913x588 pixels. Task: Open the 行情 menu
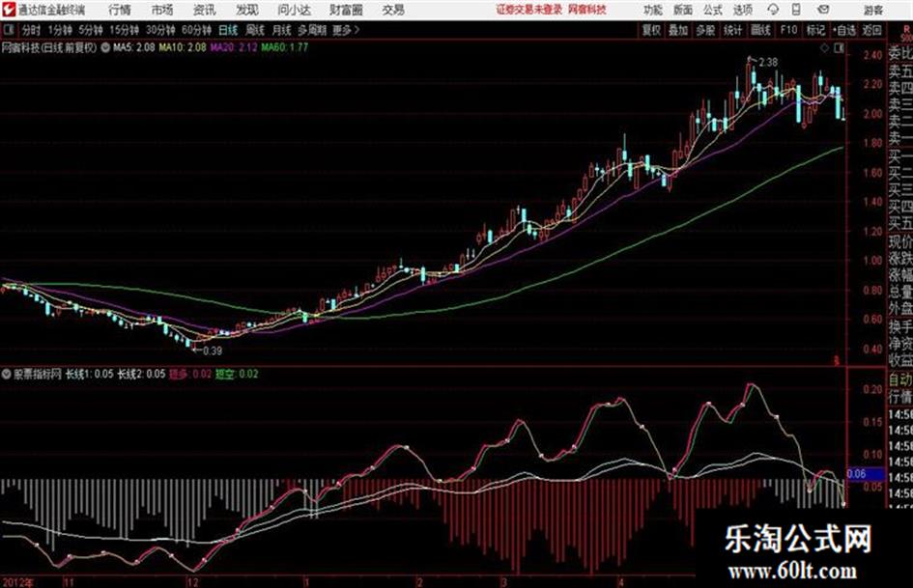(x=120, y=10)
